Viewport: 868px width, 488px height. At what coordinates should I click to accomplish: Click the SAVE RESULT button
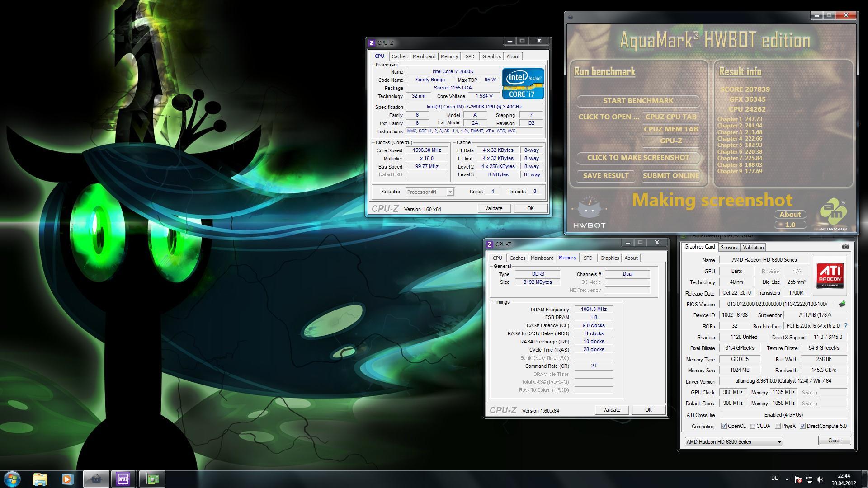click(606, 176)
